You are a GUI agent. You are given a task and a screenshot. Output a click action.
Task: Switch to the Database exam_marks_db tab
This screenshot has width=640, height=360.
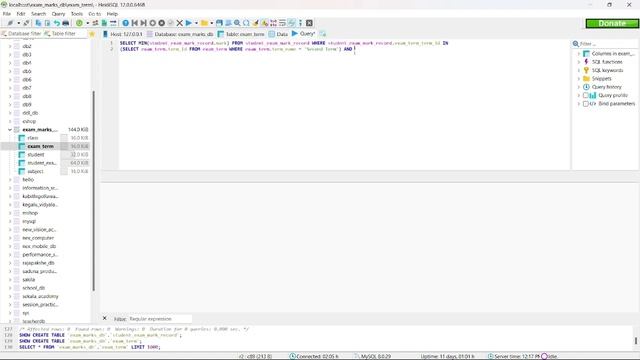click(180, 34)
